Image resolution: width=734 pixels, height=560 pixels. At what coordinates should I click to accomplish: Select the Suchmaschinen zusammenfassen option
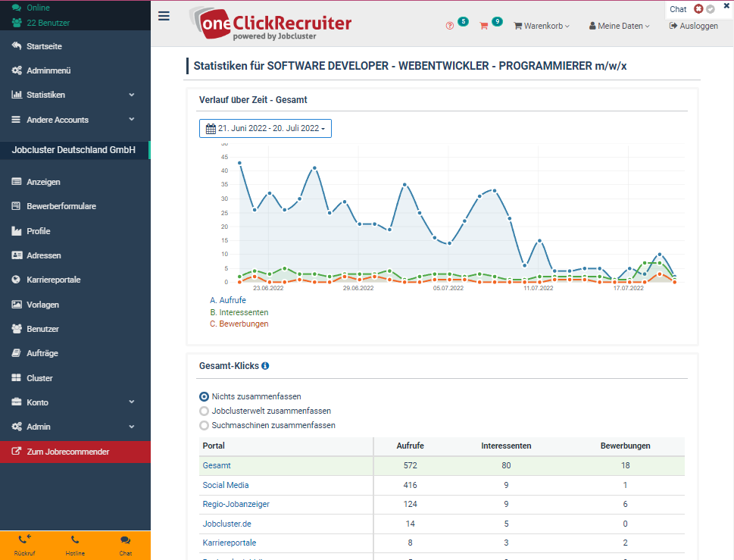click(203, 424)
